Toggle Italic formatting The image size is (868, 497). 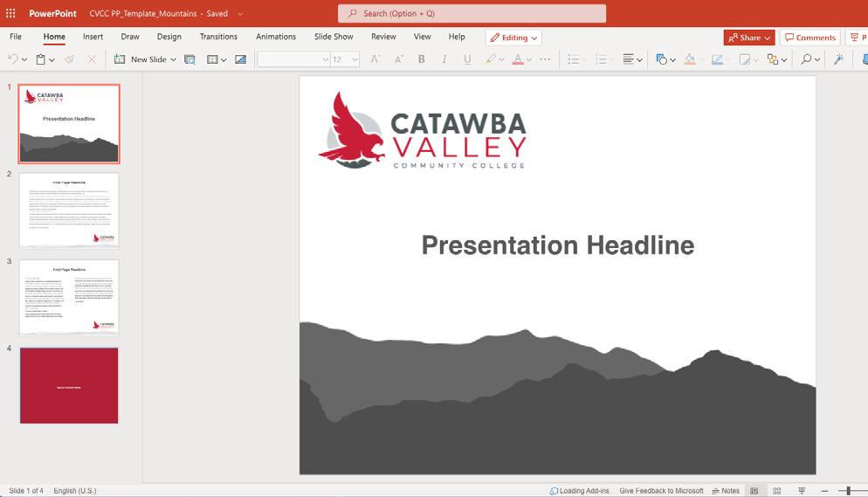point(444,59)
